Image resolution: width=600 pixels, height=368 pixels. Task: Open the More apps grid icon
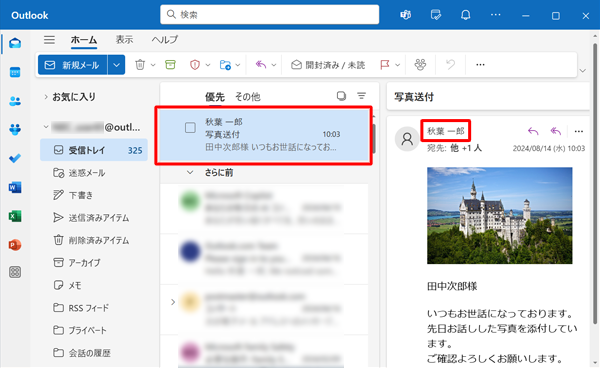click(15, 272)
